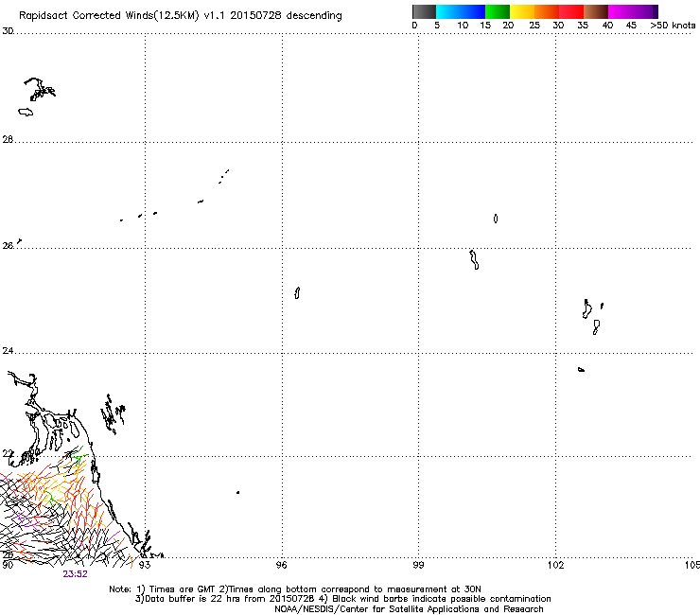Viewport: 700px width, 615px height.
Task: Click the Rapidscat Corrected Winds title text
Action: 181,15
